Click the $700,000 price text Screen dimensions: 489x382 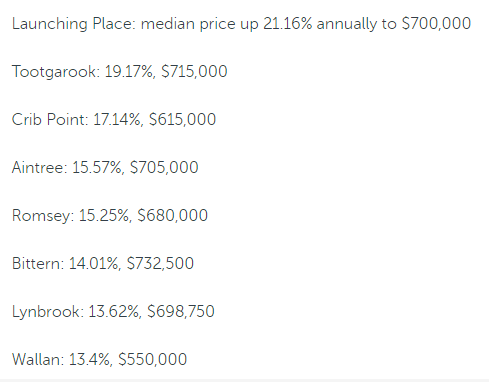(436, 24)
